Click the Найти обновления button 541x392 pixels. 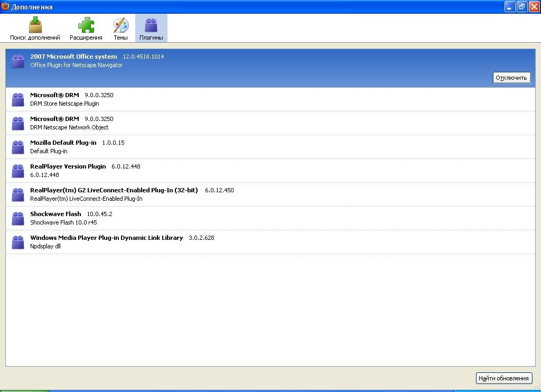pos(503,378)
